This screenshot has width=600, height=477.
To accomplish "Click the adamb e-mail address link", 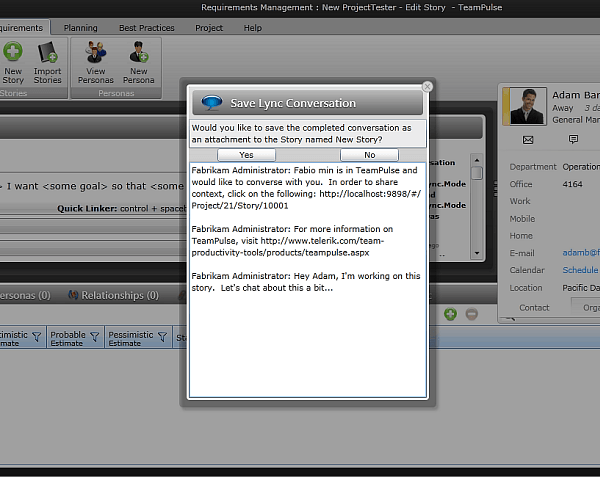I will (x=581, y=252).
